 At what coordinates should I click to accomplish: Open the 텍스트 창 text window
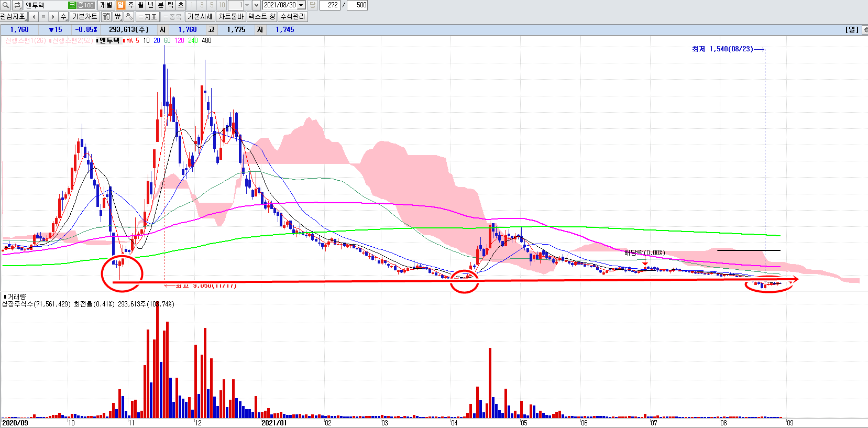coord(261,17)
